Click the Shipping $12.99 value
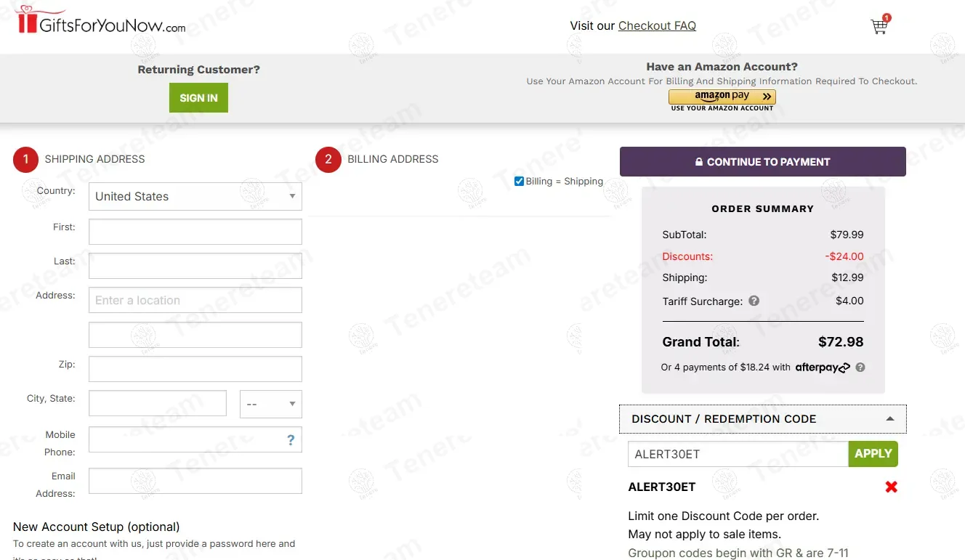Viewport: 965px width, 560px height. [x=847, y=277]
